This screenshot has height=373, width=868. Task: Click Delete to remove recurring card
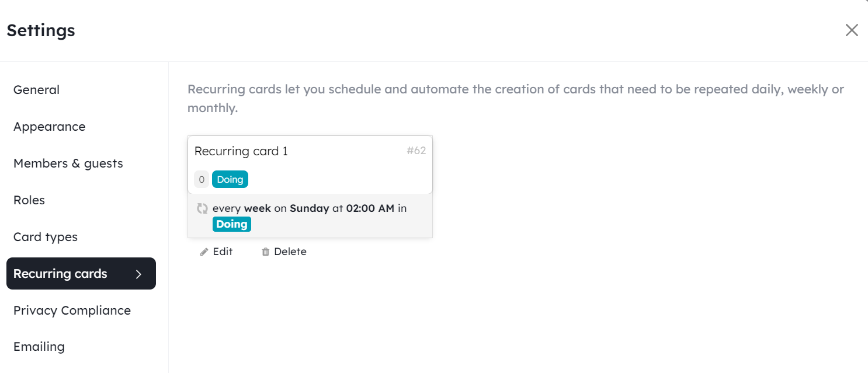coord(290,252)
